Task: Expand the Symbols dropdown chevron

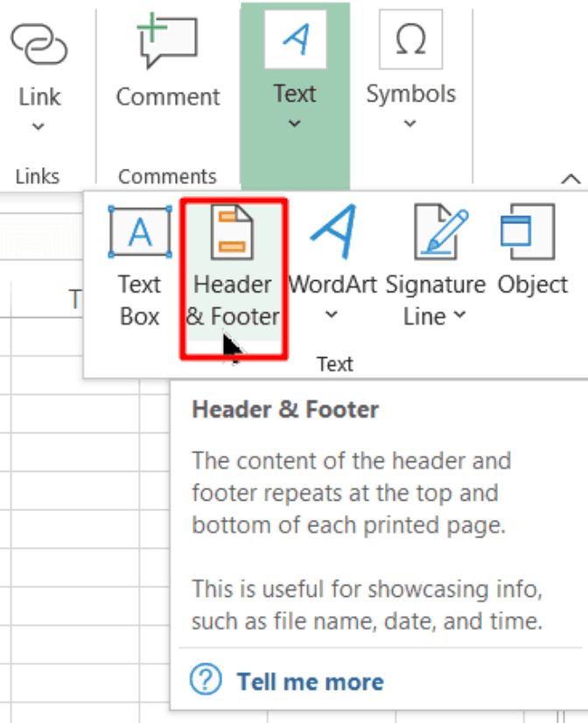Action: tap(410, 123)
